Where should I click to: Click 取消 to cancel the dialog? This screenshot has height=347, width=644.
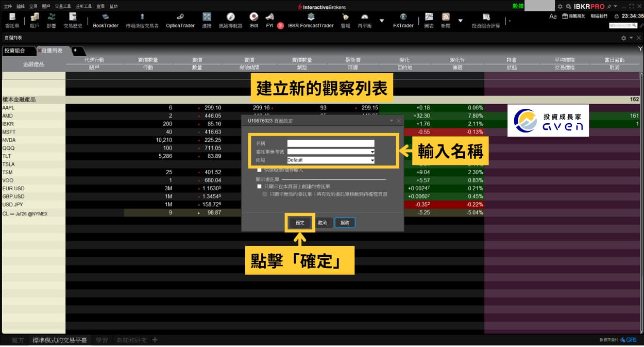(x=323, y=223)
